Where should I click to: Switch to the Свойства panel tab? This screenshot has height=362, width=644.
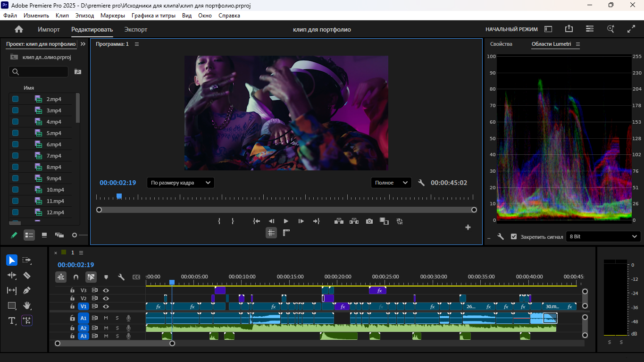click(501, 44)
